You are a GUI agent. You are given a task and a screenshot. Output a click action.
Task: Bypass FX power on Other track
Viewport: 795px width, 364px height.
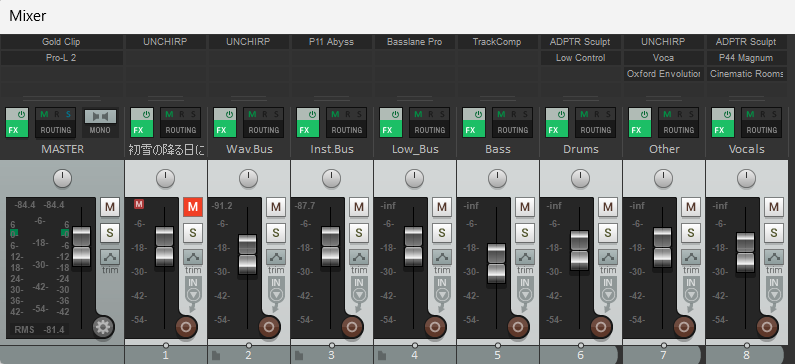tap(645, 115)
